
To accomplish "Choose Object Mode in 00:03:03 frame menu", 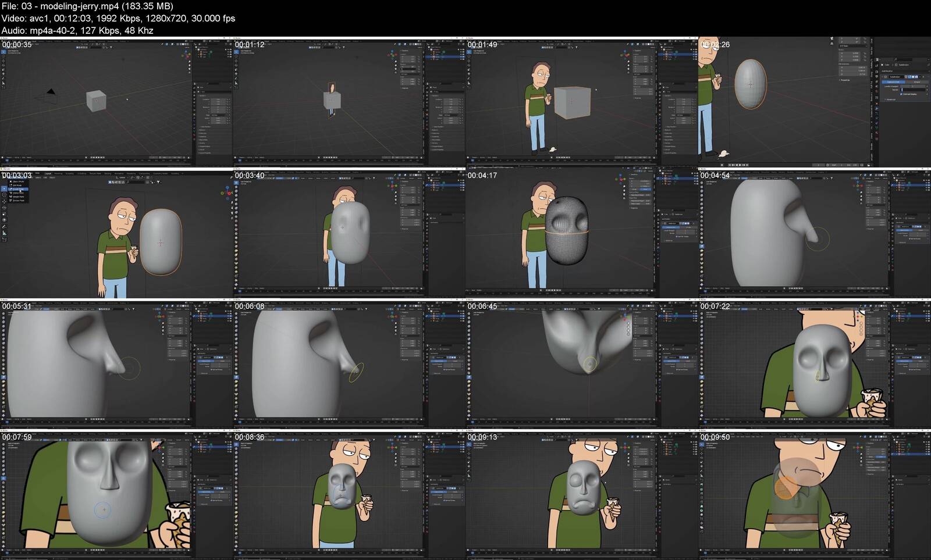I will click(x=18, y=181).
